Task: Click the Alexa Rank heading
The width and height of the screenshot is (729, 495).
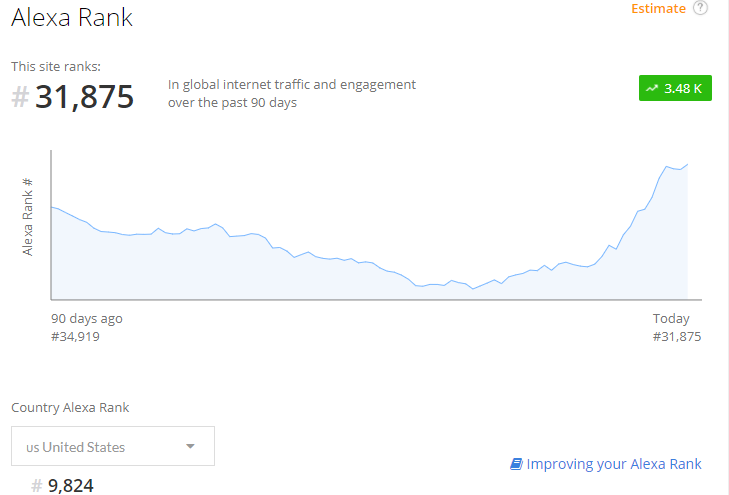Action: (72, 17)
